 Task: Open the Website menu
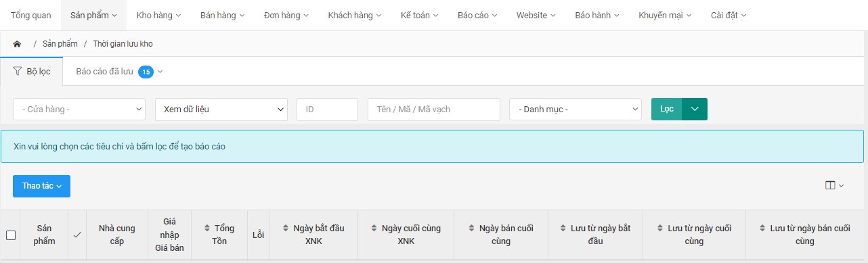point(536,15)
